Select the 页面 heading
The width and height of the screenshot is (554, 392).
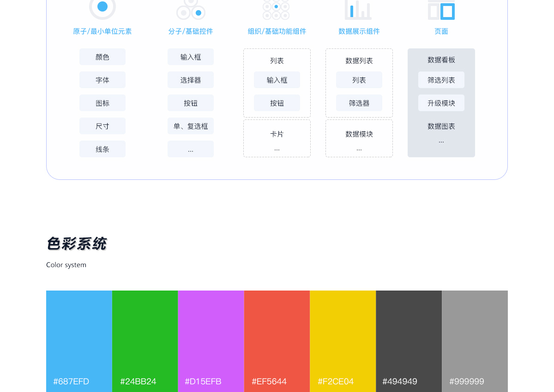[x=441, y=31]
